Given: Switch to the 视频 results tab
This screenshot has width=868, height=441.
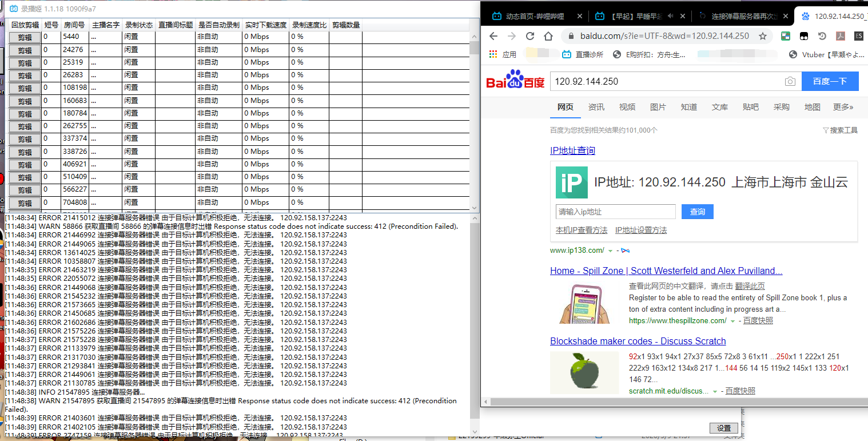Looking at the screenshot, I should [x=627, y=106].
